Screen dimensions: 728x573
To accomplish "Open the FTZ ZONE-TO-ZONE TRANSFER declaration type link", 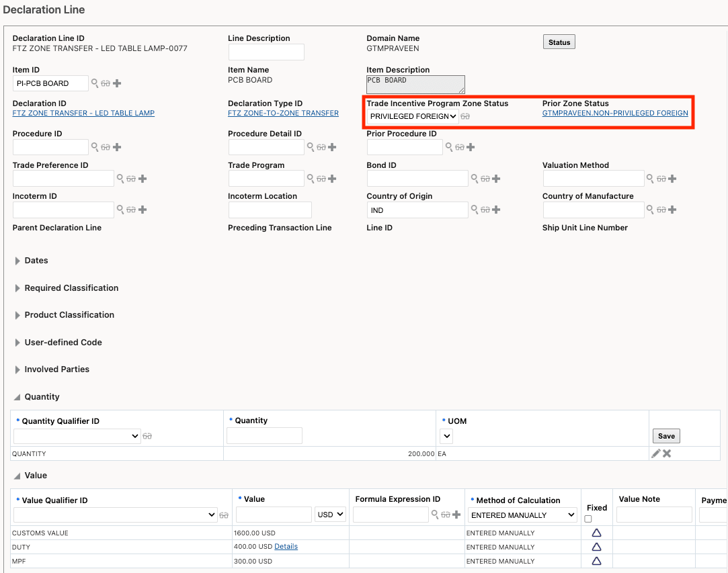I will (x=283, y=113).
